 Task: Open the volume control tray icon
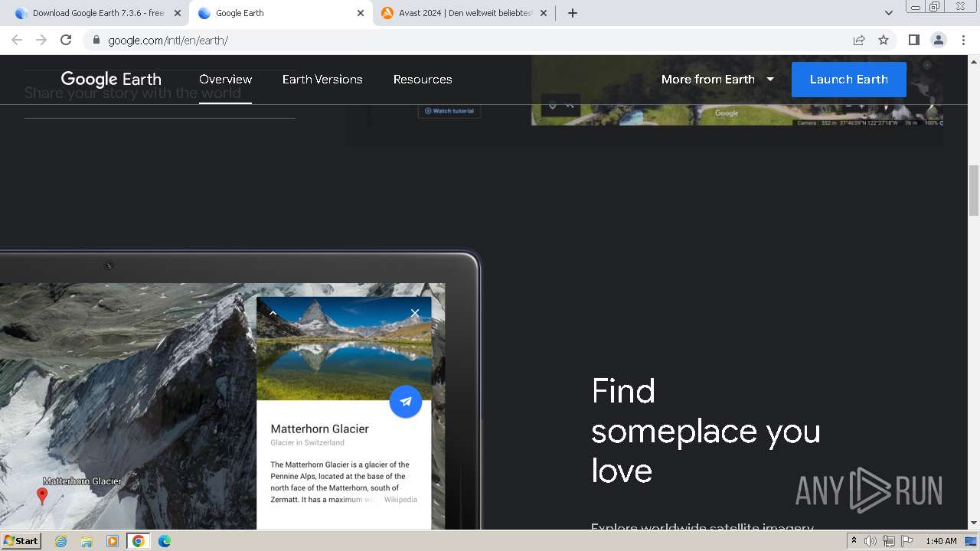[871, 541]
